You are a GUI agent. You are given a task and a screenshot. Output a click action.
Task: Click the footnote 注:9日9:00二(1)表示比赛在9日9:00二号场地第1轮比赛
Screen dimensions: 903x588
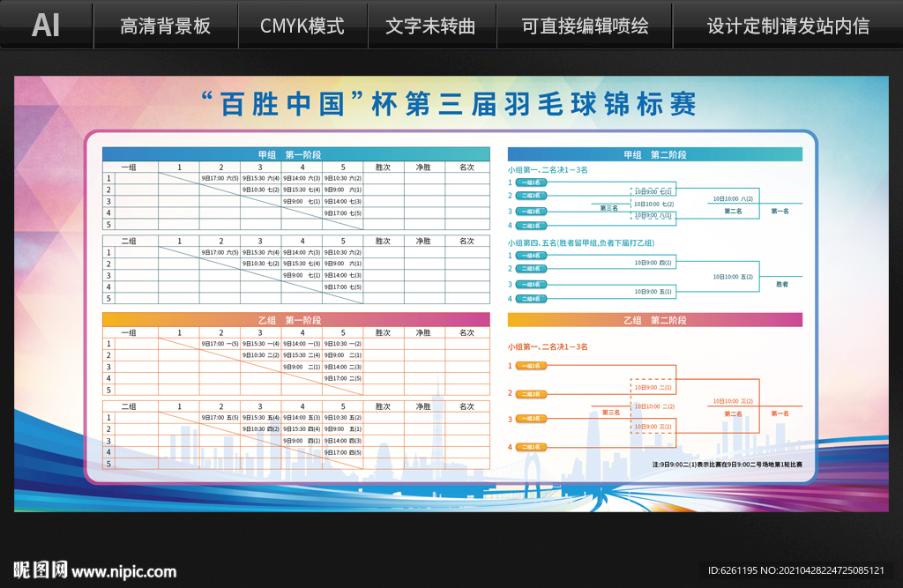[728, 465]
